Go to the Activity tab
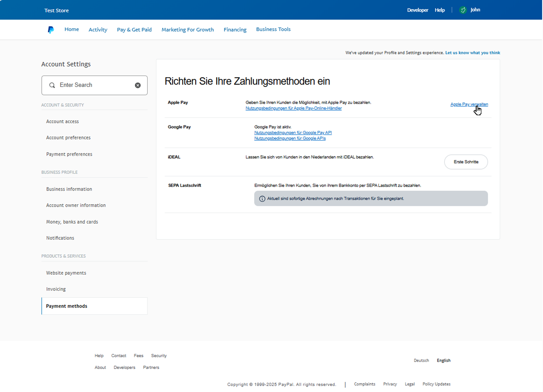 tap(98, 30)
